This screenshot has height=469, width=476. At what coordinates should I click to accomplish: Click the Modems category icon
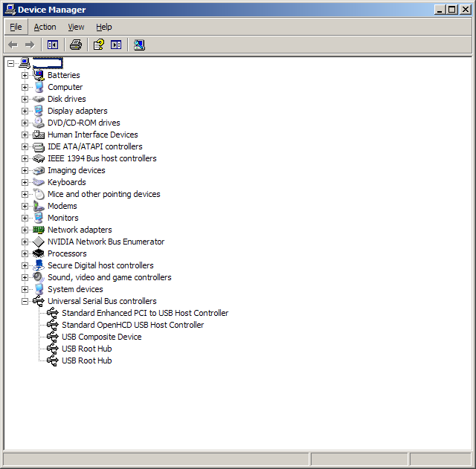[x=39, y=206]
